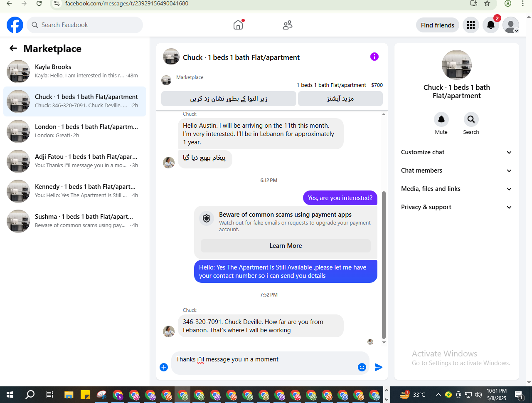Screen dimensions: 532x403
Task: Click the chat message scrollbar thumb
Action: [384, 265]
